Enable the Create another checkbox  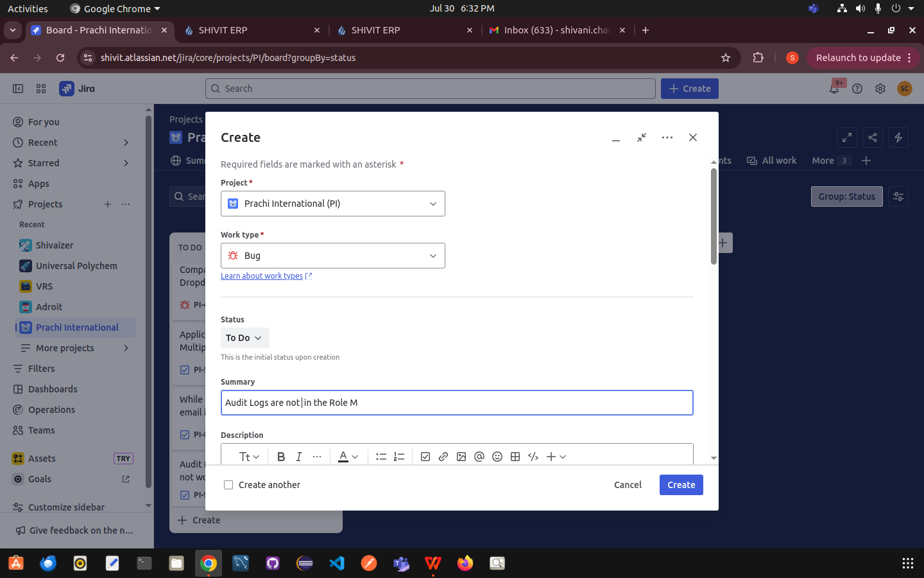click(228, 485)
